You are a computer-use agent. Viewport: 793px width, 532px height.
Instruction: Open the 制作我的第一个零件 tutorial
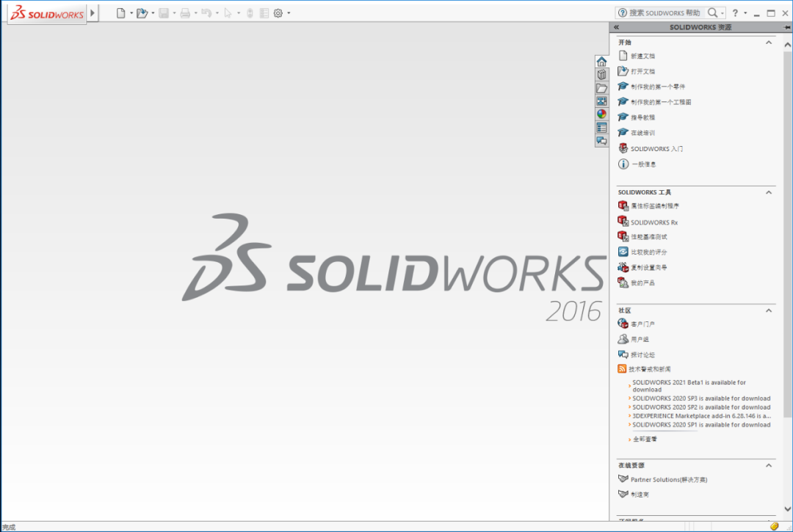point(657,87)
